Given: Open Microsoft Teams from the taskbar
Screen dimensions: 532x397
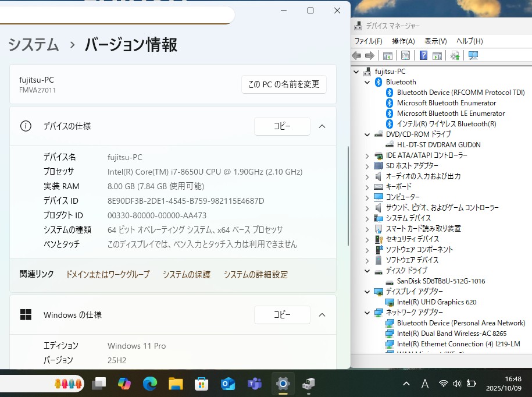Looking at the screenshot, I should [x=254, y=384].
